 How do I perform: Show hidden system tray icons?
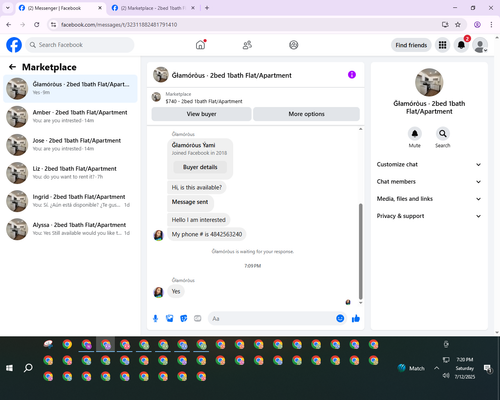(436, 368)
